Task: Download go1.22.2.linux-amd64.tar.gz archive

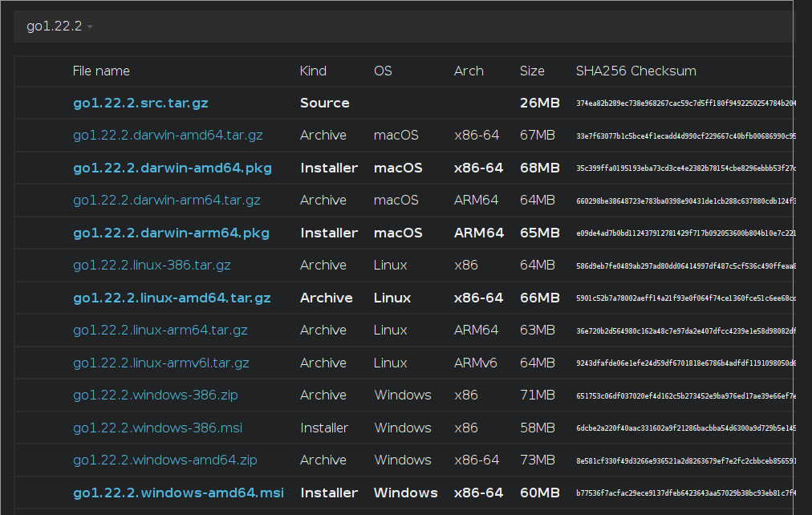Action: 172,298
